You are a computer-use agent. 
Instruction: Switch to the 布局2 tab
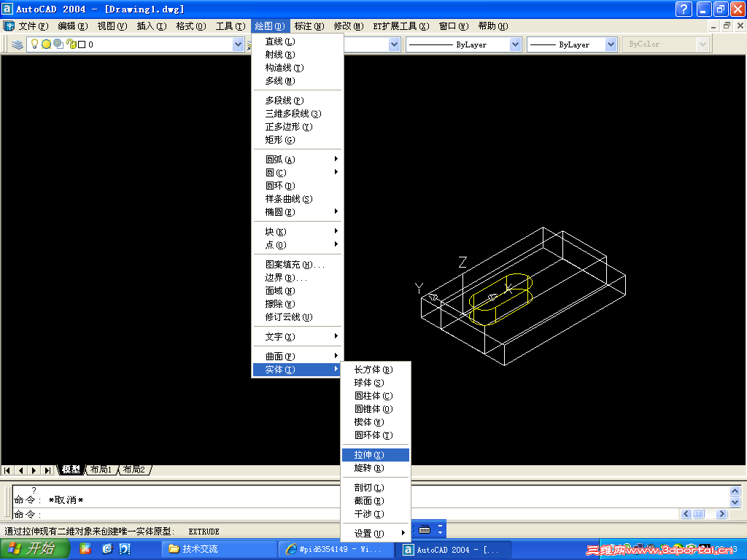pyautogui.click(x=134, y=470)
